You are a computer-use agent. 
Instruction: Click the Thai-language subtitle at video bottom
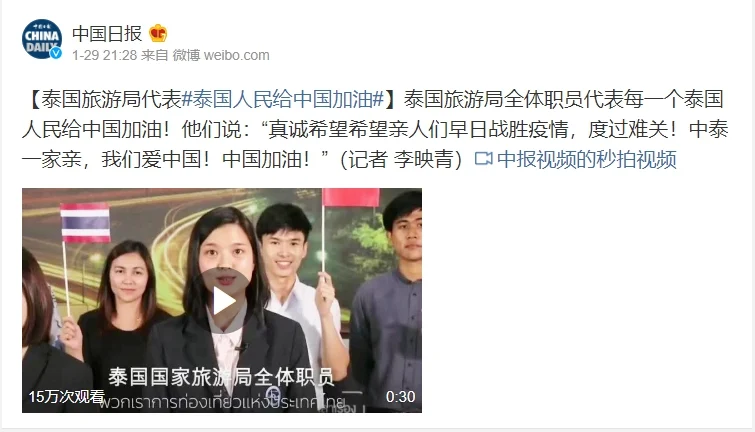[x=223, y=402]
